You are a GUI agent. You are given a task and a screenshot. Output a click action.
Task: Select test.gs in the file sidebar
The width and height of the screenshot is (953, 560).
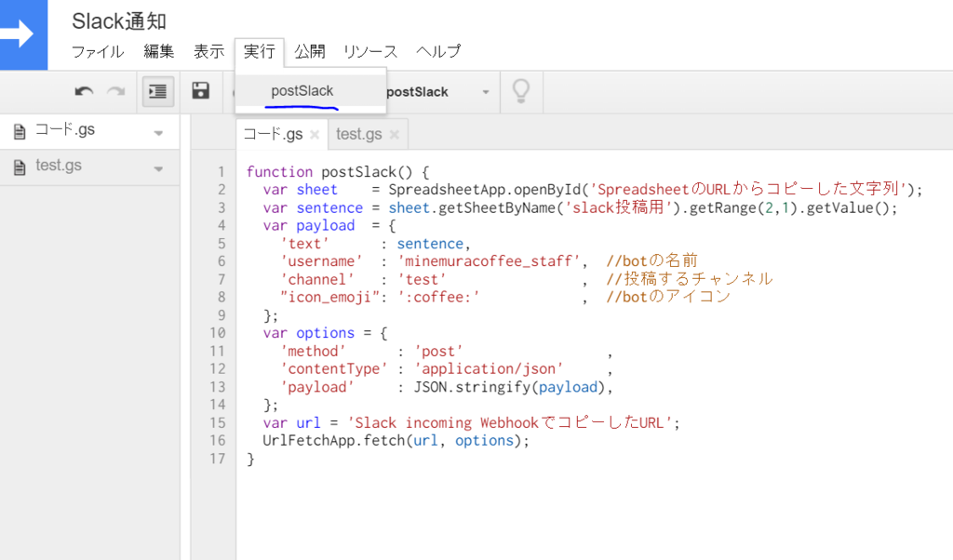point(59,167)
